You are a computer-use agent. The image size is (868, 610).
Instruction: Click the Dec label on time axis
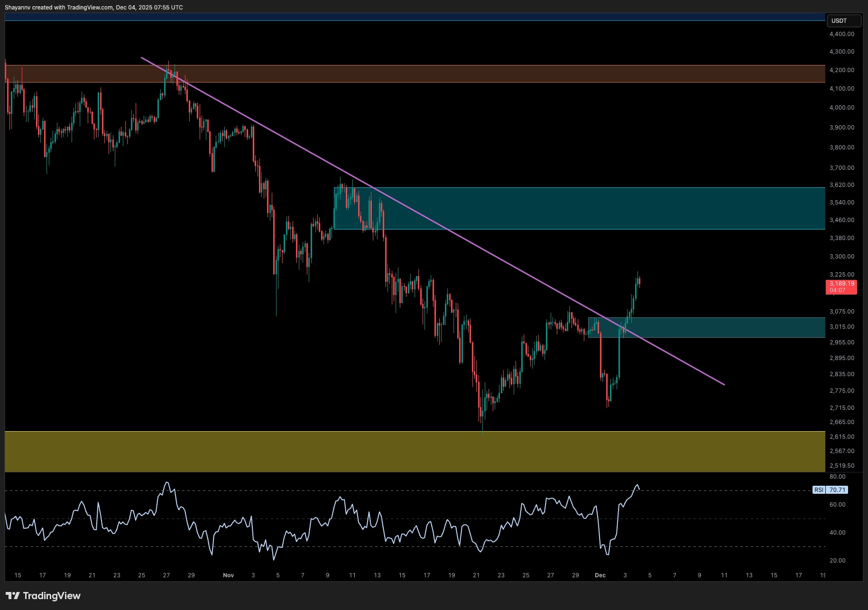click(600, 575)
